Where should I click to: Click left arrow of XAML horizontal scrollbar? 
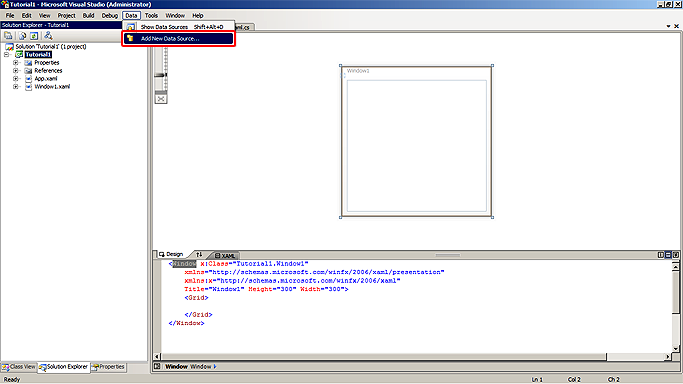click(157, 357)
